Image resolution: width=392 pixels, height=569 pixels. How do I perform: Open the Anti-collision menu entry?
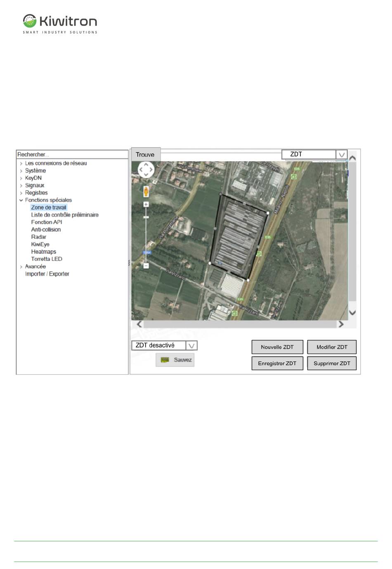pos(46,230)
